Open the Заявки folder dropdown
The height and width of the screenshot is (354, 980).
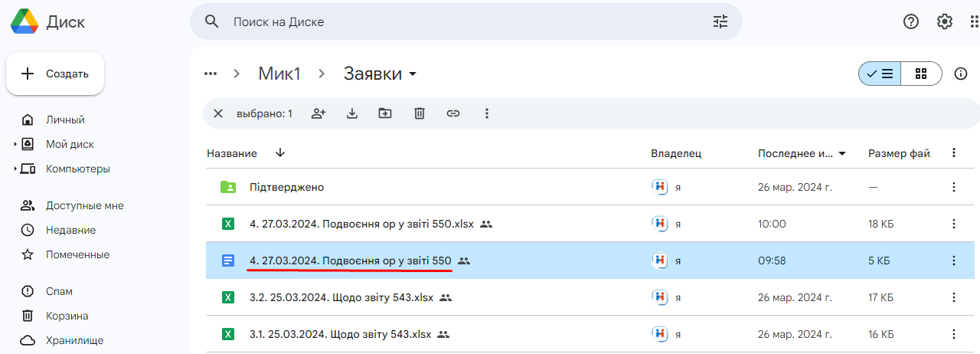(413, 74)
